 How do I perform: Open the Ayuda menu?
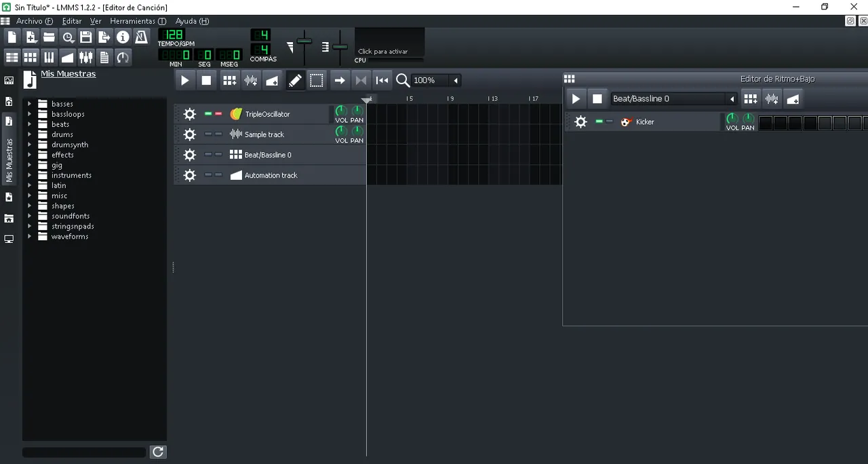192,21
